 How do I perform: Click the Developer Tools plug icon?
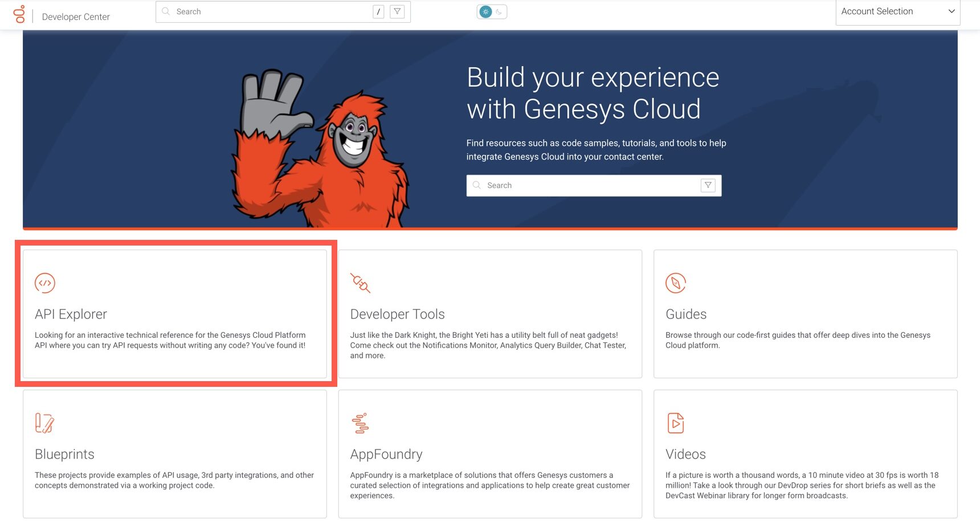[360, 283]
